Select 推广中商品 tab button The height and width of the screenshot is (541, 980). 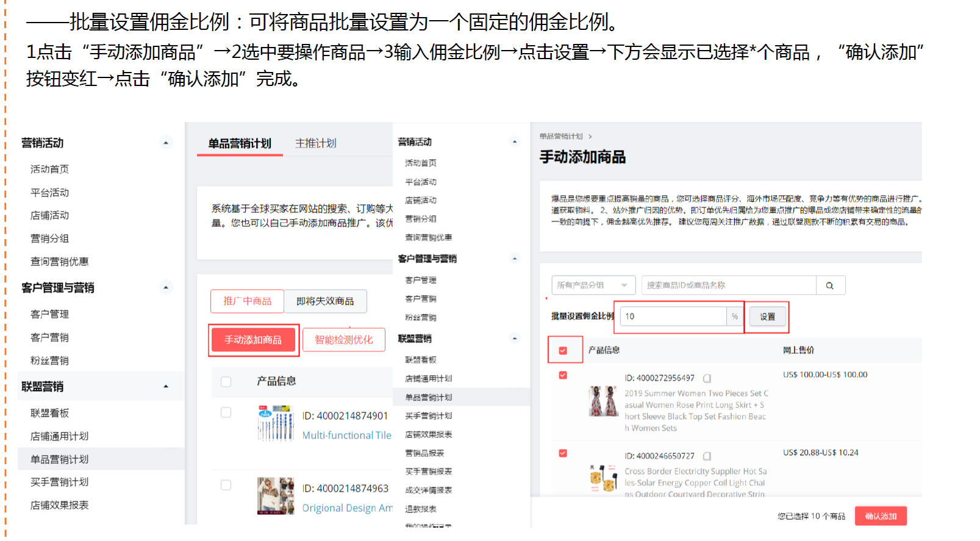[x=247, y=301]
